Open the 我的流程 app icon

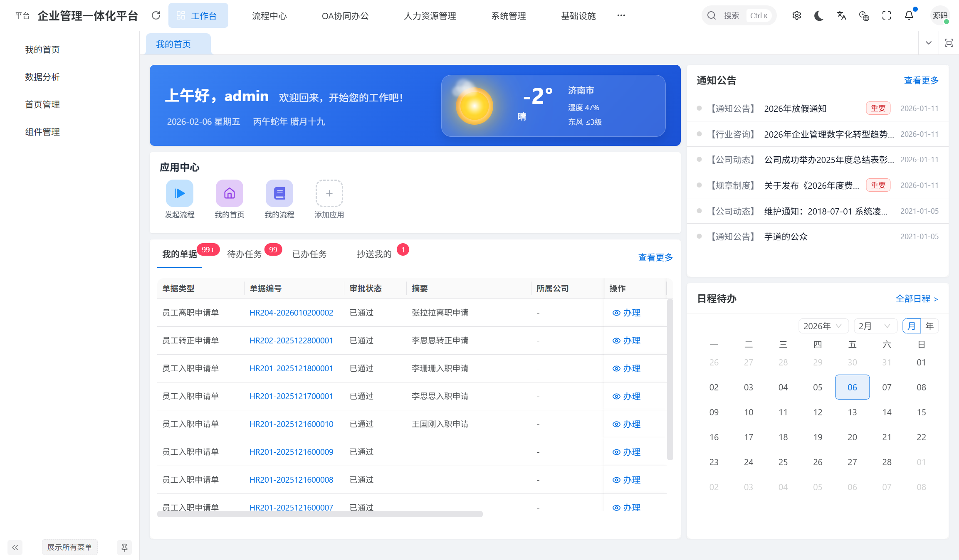coord(279,193)
